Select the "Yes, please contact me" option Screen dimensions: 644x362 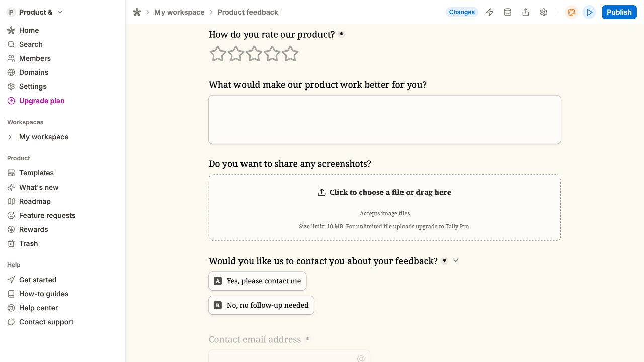coord(258,281)
